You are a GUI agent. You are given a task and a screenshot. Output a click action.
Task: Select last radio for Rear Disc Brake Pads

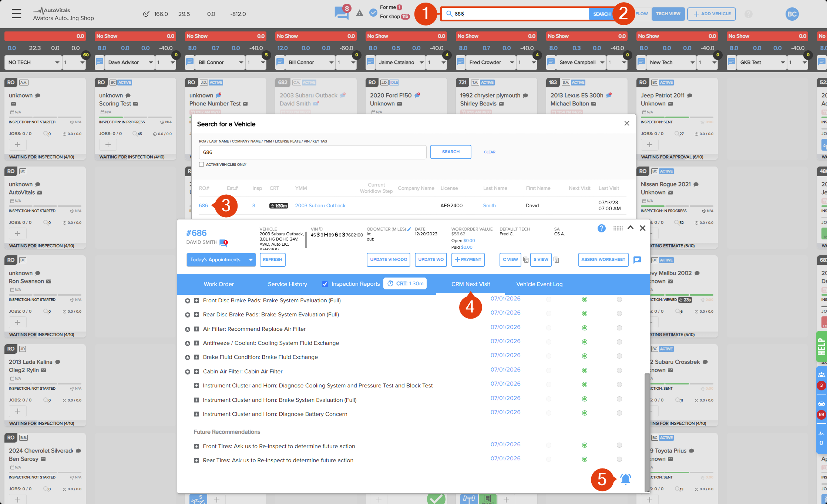[619, 313]
